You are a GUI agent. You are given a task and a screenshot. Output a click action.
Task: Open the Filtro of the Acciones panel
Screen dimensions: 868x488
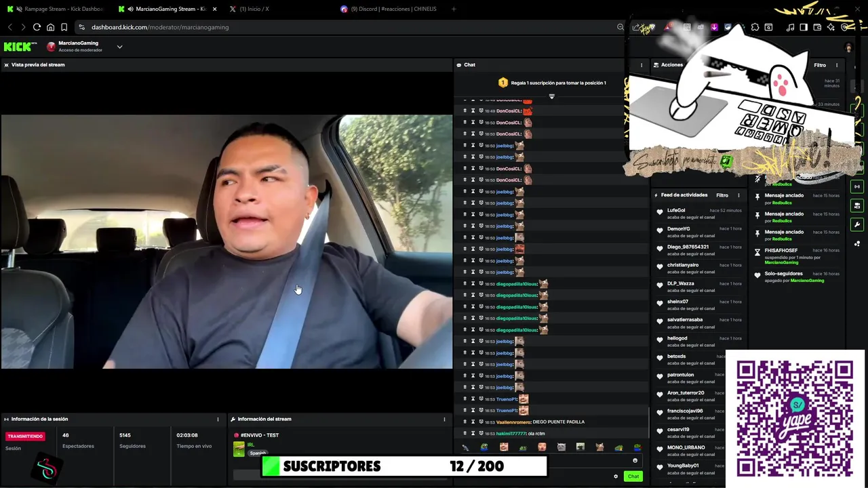pos(820,65)
